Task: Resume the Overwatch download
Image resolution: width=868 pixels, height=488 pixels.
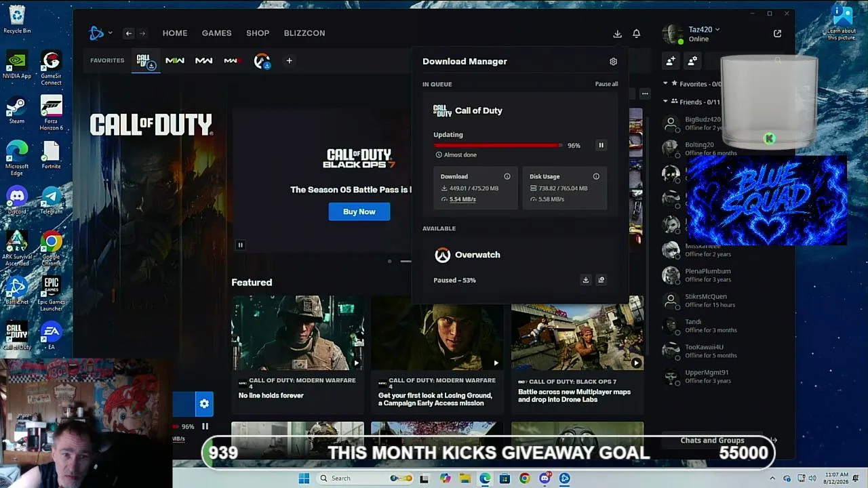Action: 586,280
